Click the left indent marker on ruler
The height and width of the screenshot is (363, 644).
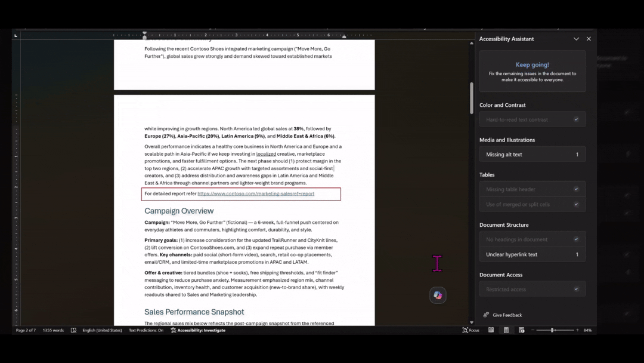point(144,35)
